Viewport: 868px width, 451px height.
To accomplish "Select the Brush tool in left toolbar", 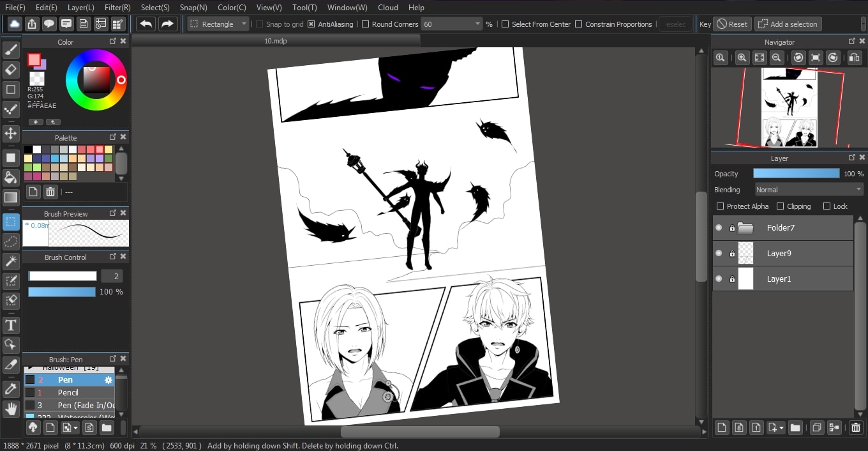I will tap(11, 49).
